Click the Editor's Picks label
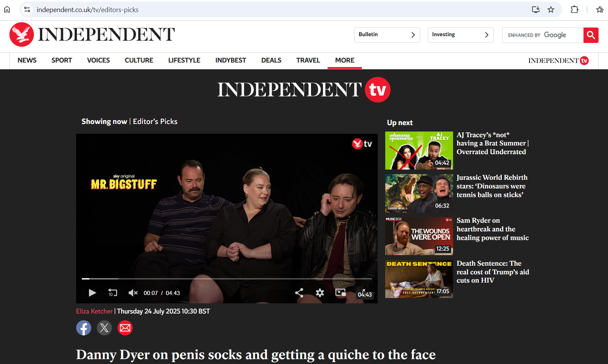608x364 pixels. point(155,122)
